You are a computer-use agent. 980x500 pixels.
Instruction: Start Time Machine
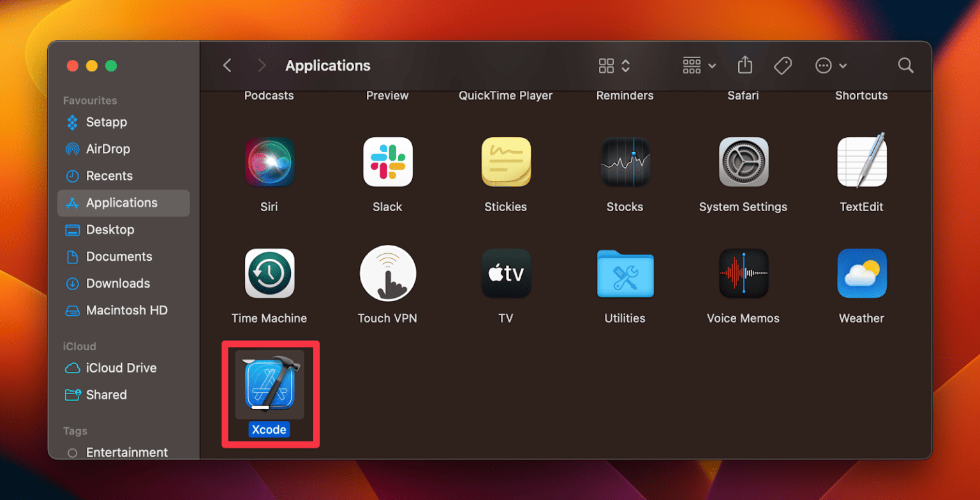tap(270, 273)
